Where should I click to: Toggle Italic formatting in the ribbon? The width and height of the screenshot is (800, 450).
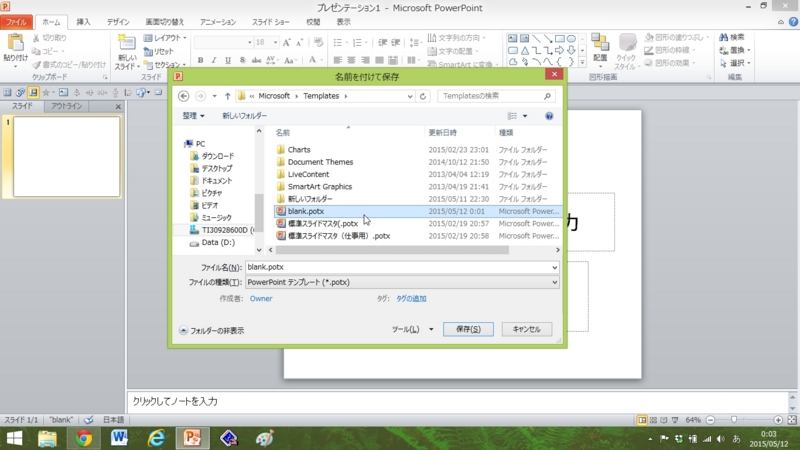pyautogui.click(x=214, y=60)
